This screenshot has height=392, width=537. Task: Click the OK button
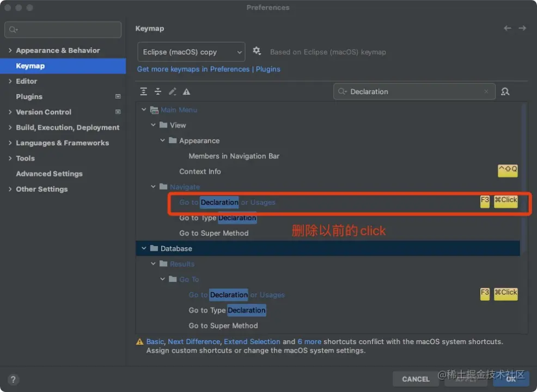(511, 379)
